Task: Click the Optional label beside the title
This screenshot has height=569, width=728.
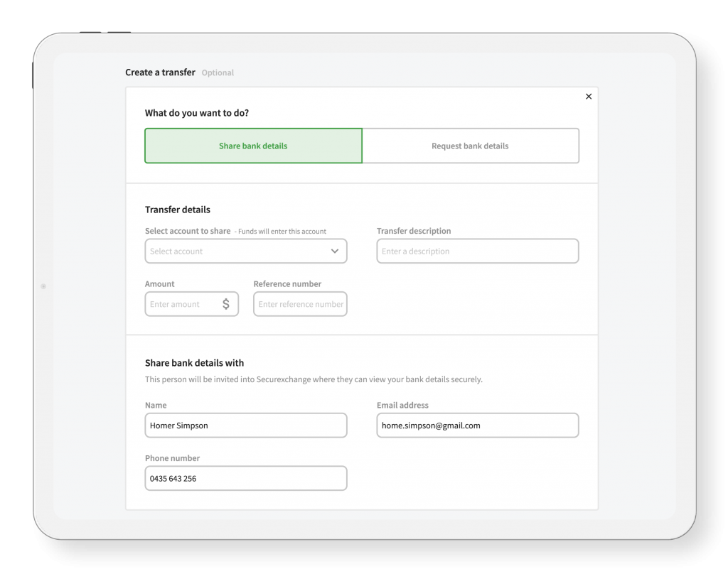Action: [218, 73]
